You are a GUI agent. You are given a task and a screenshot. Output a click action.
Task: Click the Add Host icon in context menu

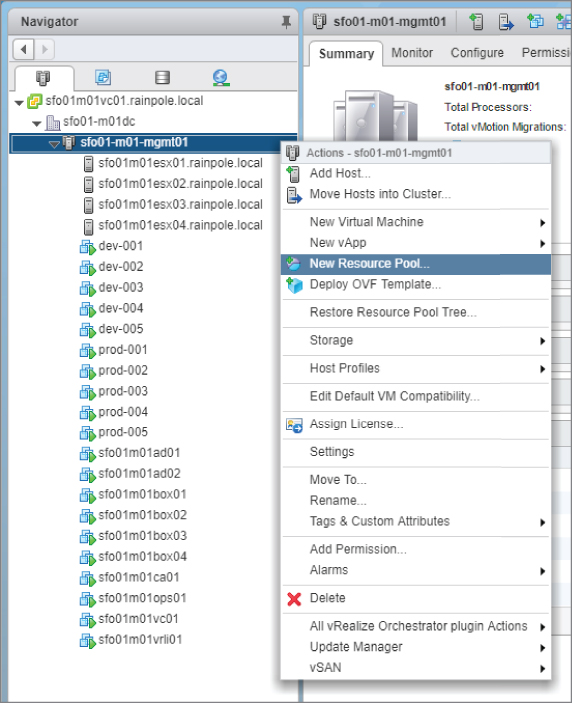(x=293, y=174)
